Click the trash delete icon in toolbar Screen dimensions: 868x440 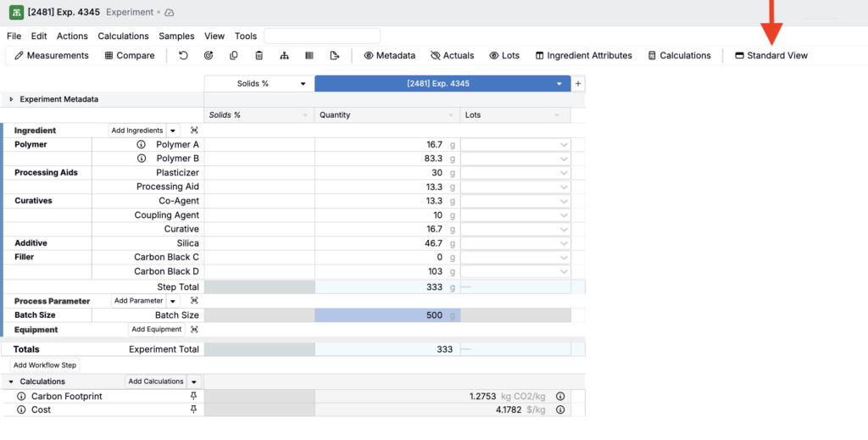[x=259, y=56]
